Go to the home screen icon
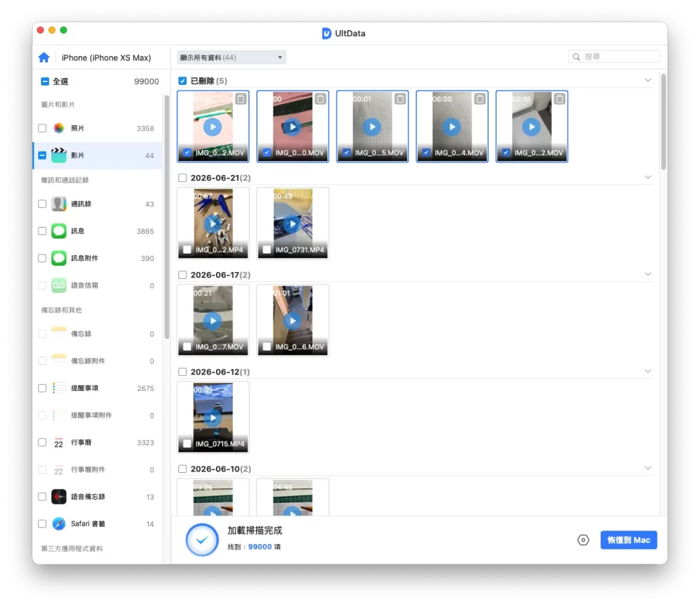This screenshot has height=607, width=700. click(x=44, y=57)
